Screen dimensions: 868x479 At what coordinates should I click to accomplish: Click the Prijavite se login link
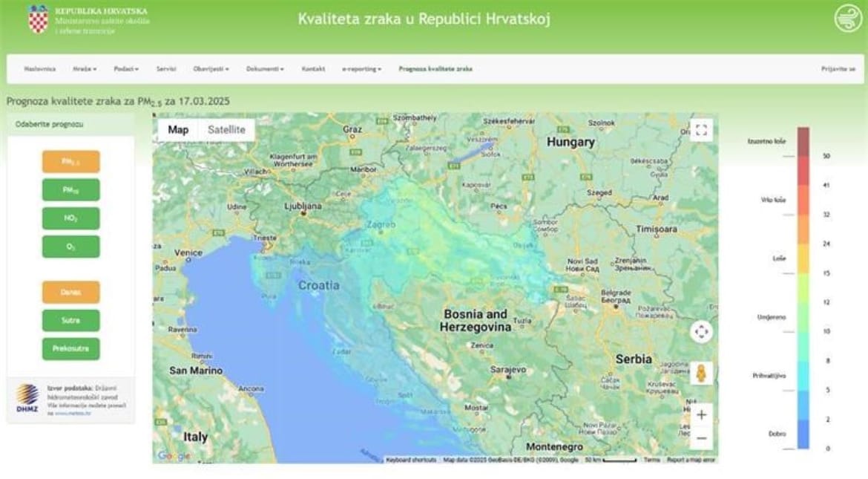(x=838, y=69)
